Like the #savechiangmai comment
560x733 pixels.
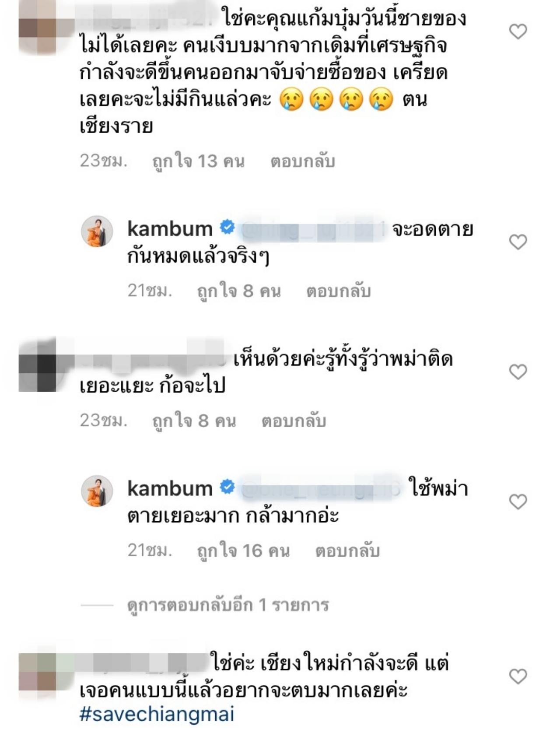pos(518,677)
